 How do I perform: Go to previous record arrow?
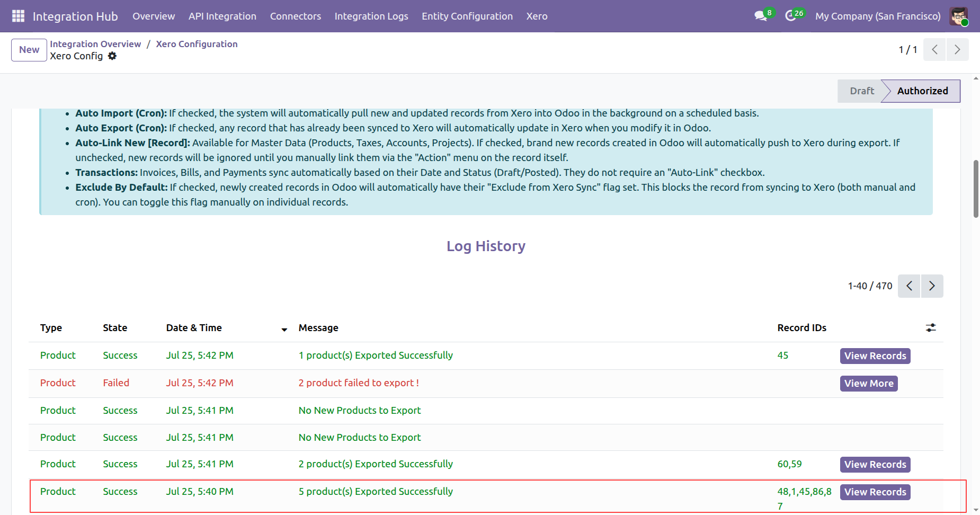pyautogui.click(x=934, y=49)
